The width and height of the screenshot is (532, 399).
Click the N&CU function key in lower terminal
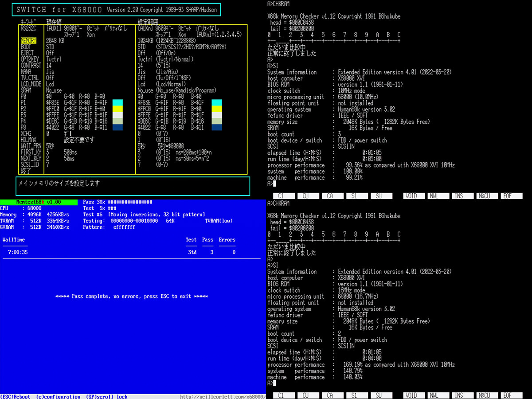tap(483, 395)
